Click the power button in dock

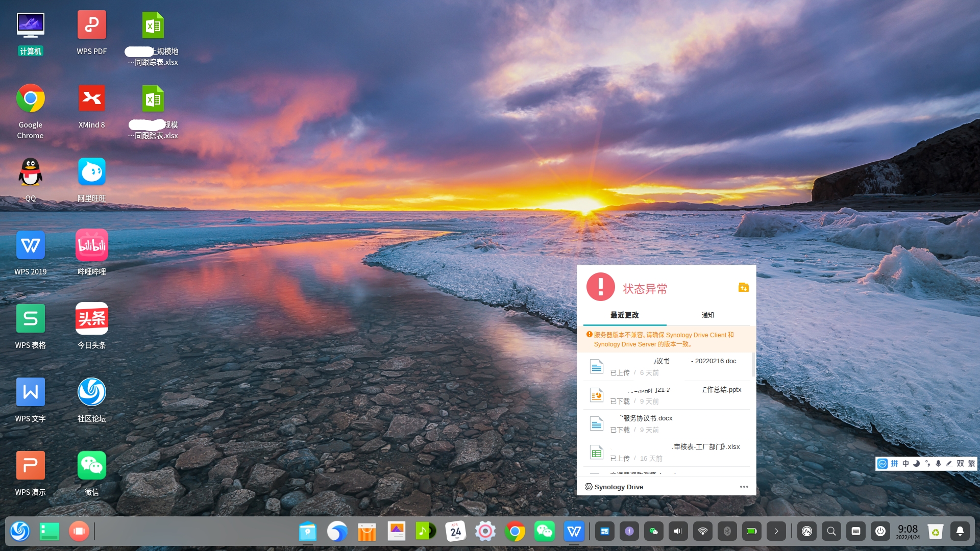[880, 531]
